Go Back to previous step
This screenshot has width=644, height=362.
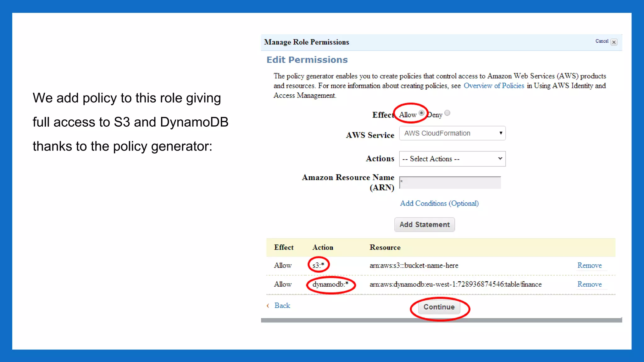282,305
